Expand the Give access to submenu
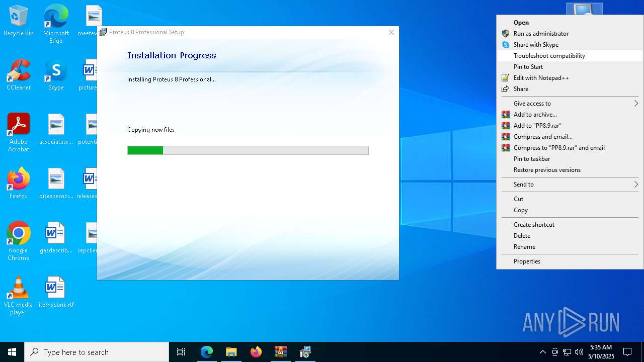The width and height of the screenshot is (644, 362). pyautogui.click(x=570, y=104)
